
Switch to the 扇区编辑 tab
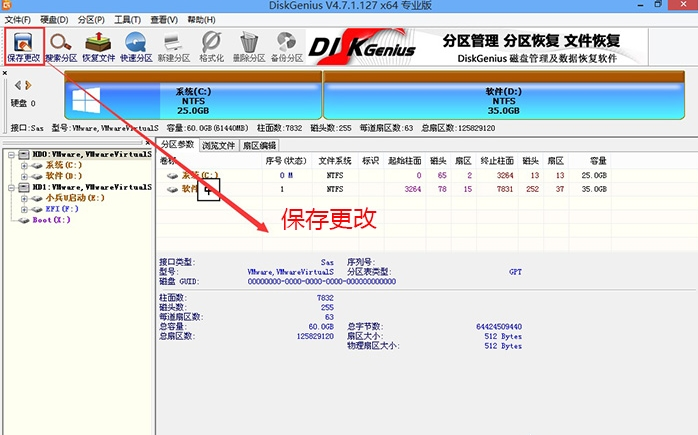[x=259, y=145]
